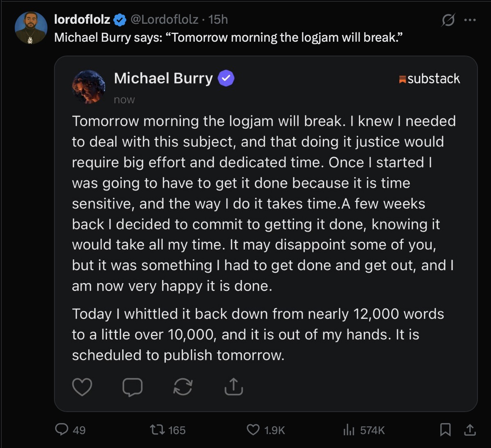Viewport: 491px width, 448px height.
Task: Share the tweet via the bottom-right share icon
Action: coord(470,429)
